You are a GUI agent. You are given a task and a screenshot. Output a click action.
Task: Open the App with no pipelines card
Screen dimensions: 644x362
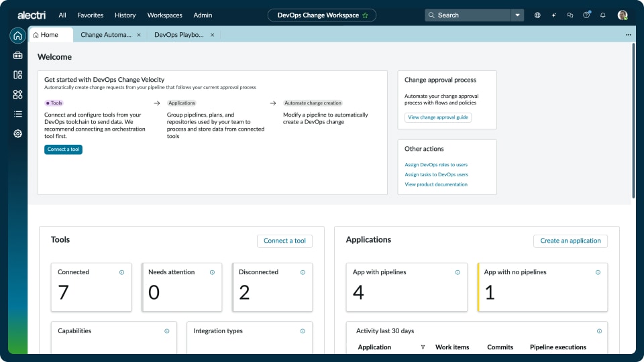pyautogui.click(x=543, y=288)
